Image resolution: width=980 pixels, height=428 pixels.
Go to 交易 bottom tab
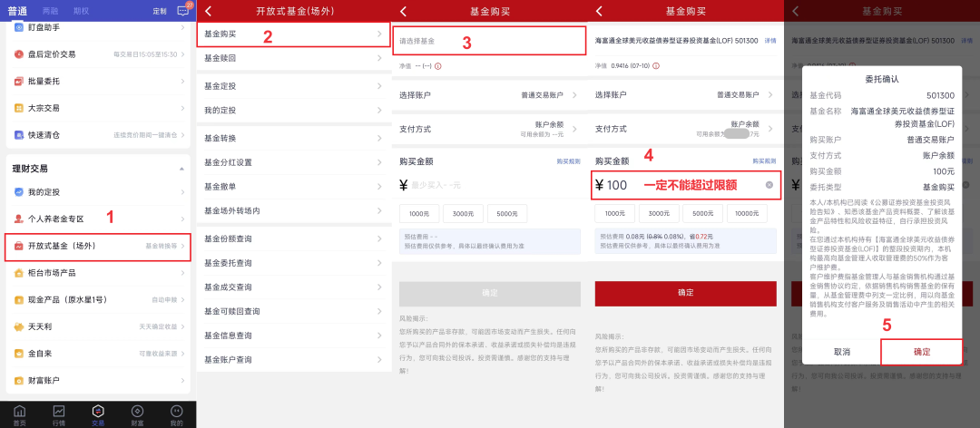tap(98, 414)
